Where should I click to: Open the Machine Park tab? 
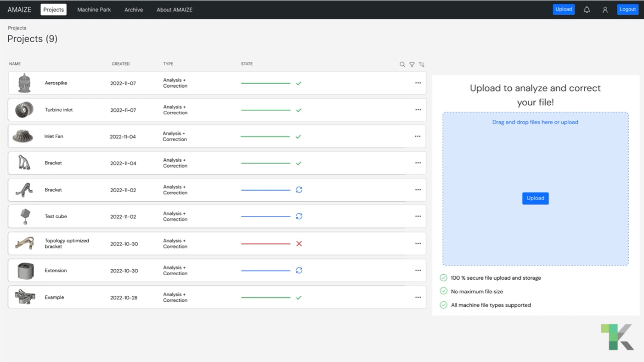(94, 10)
